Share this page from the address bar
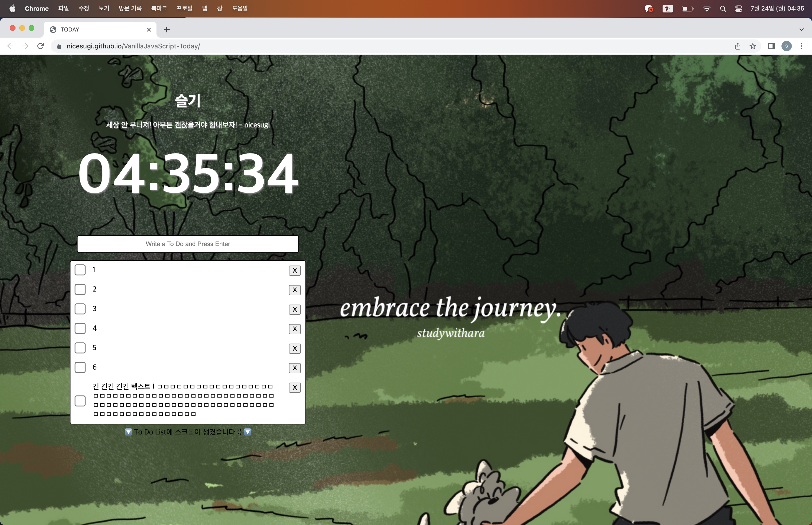The image size is (812, 525). 737,46
